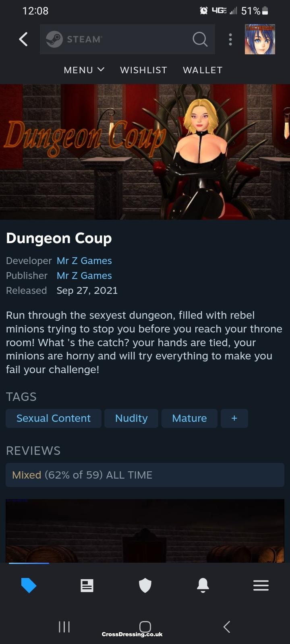The height and width of the screenshot is (644, 290).
Task: Expand the MENU dropdown
Action: [84, 70]
